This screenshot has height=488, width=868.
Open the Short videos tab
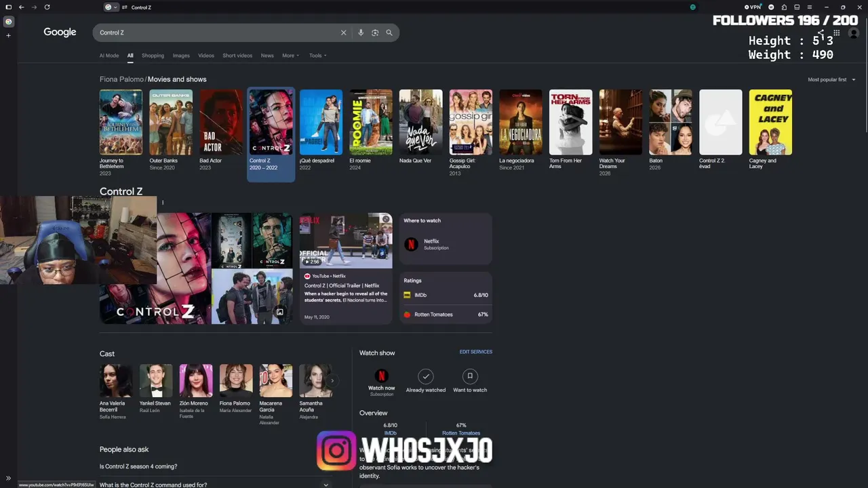[x=237, y=56]
